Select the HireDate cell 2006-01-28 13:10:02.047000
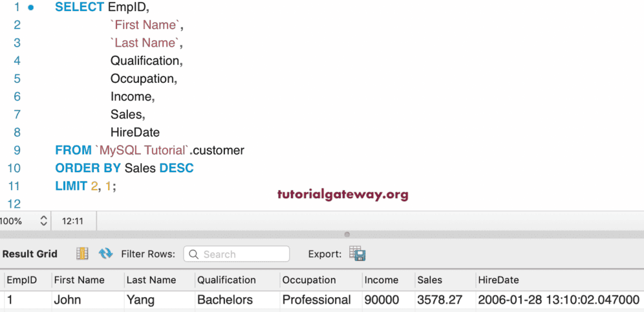644x312 pixels. click(559, 300)
